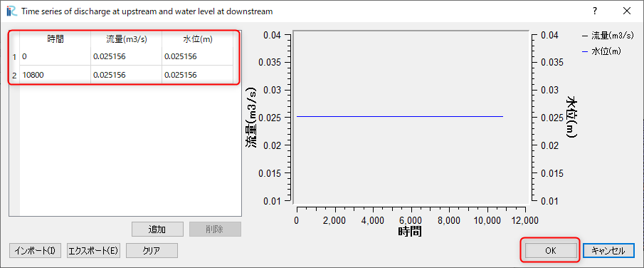
Task: Click the OK button
Action: coord(550,250)
